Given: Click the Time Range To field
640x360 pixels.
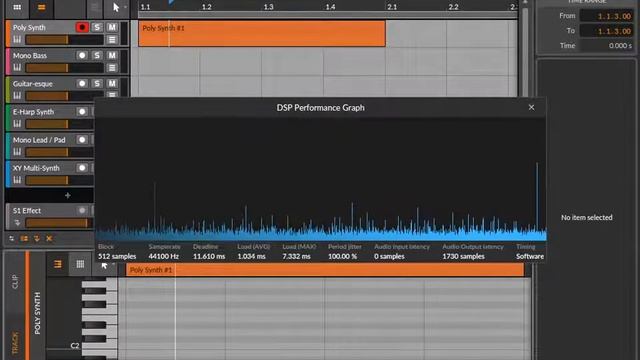Looking at the screenshot, I should point(607,31).
